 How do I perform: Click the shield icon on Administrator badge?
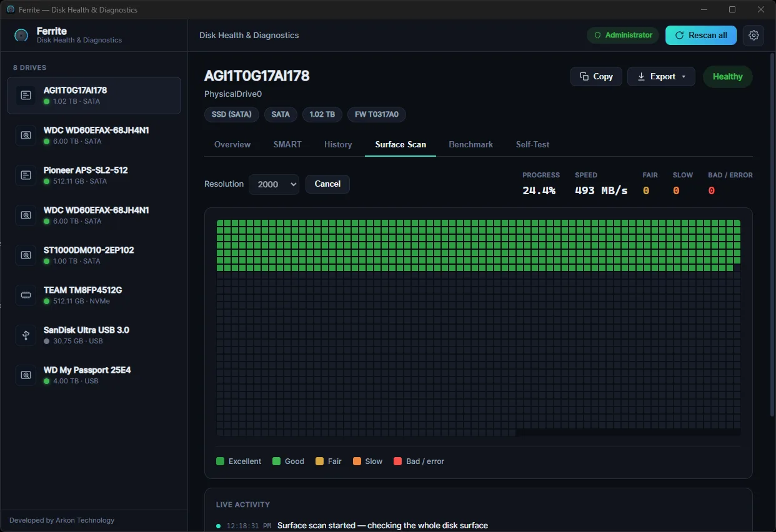pyautogui.click(x=597, y=36)
